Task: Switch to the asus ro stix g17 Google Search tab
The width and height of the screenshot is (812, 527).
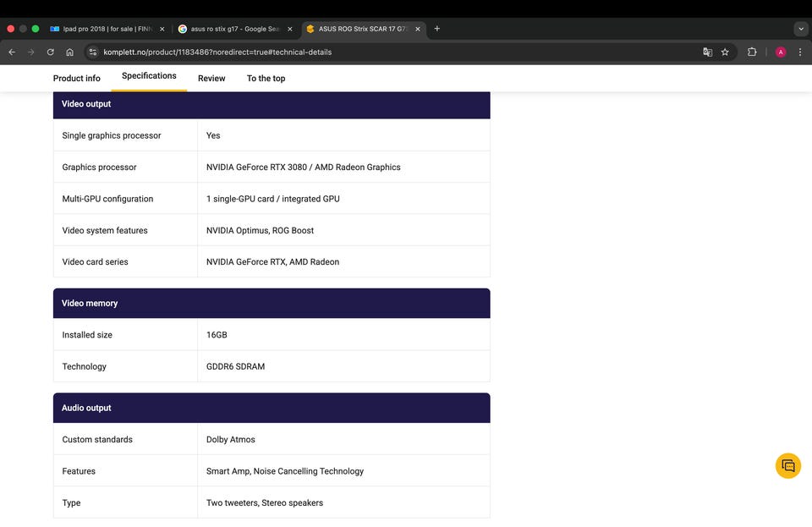Action: pyautogui.click(x=236, y=29)
